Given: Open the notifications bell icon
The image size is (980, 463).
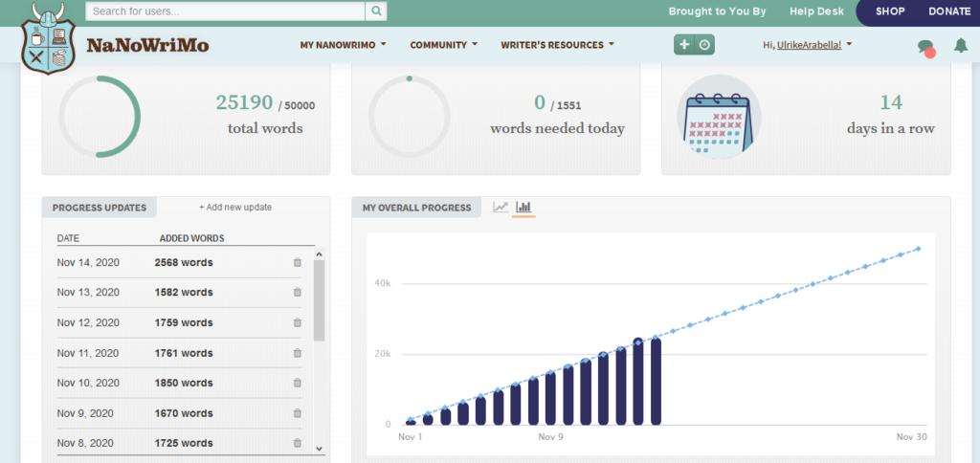Looking at the screenshot, I should [961, 45].
